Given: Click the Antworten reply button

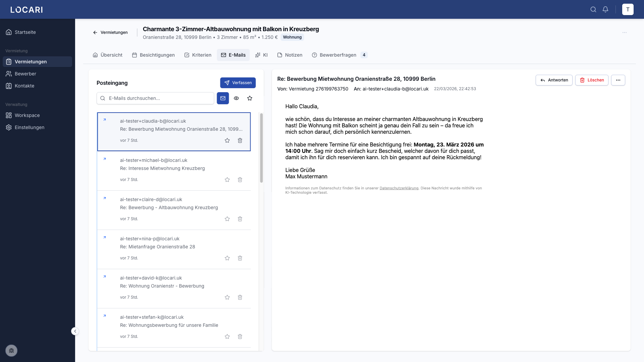Looking at the screenshot, I should tap(554, 80).
